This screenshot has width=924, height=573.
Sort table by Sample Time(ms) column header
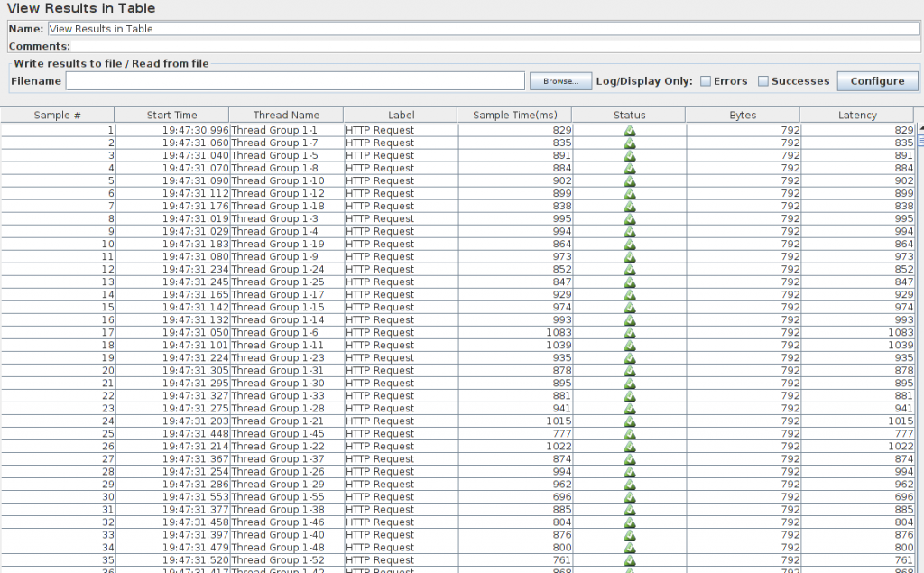click(x=514, y=115)
